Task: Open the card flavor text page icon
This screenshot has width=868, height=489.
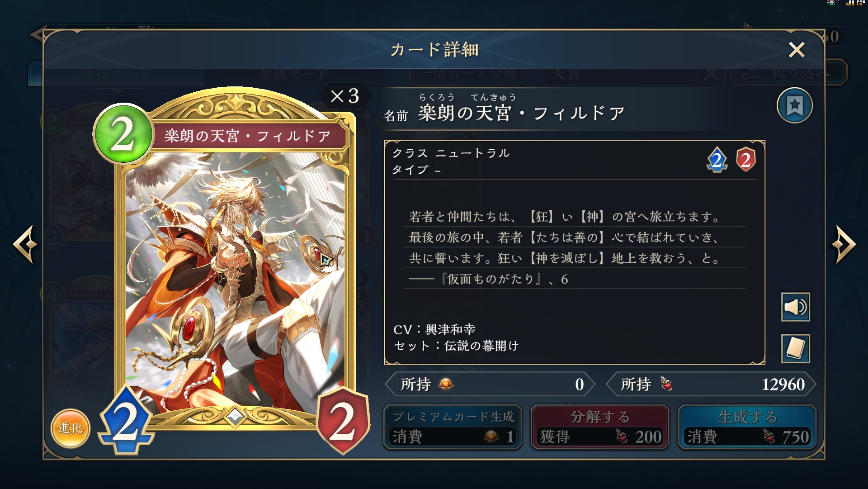Action: (795, 348)
